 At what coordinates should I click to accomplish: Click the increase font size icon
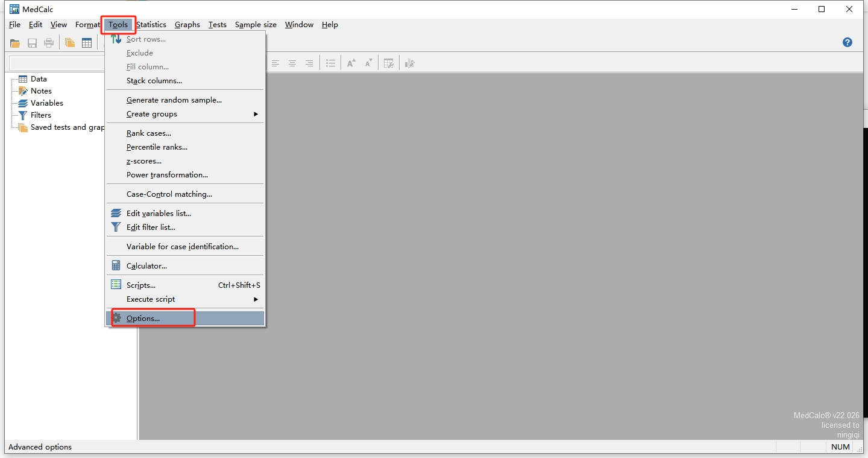click(x=351, y=63)
